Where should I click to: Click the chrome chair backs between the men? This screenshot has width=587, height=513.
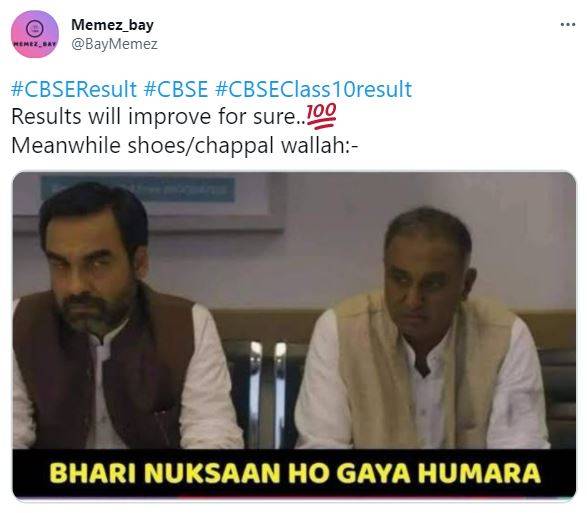[268, 393]
